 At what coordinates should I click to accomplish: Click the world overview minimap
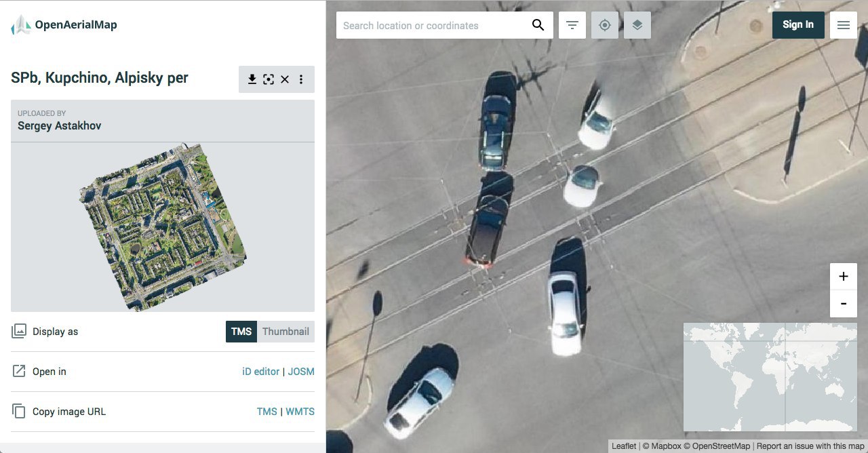tap(770, 377)
